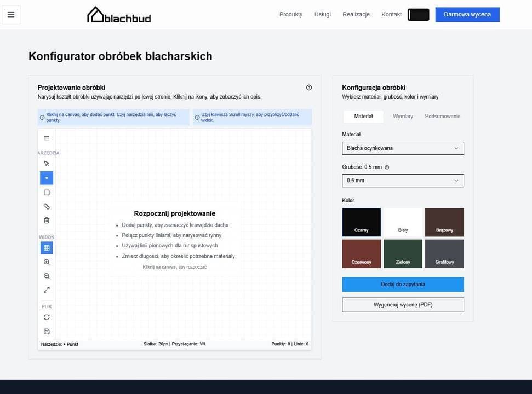Open the Materiał dropdown
The image size is (532, 394).
[x=403, y=148]
